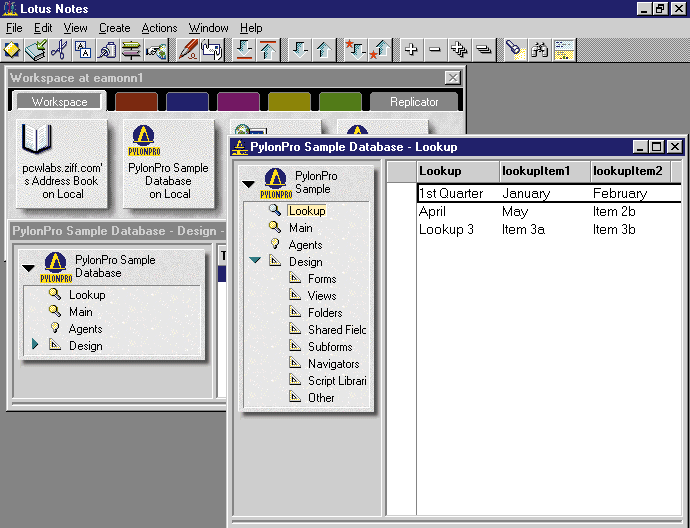
Task: Click the flashlight search bar SmartIcon
Action: tap(515, 49)
